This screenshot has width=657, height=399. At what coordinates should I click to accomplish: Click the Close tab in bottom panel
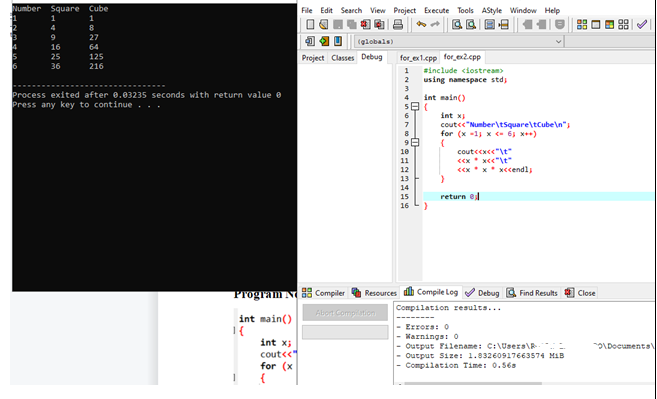point(580,293)
